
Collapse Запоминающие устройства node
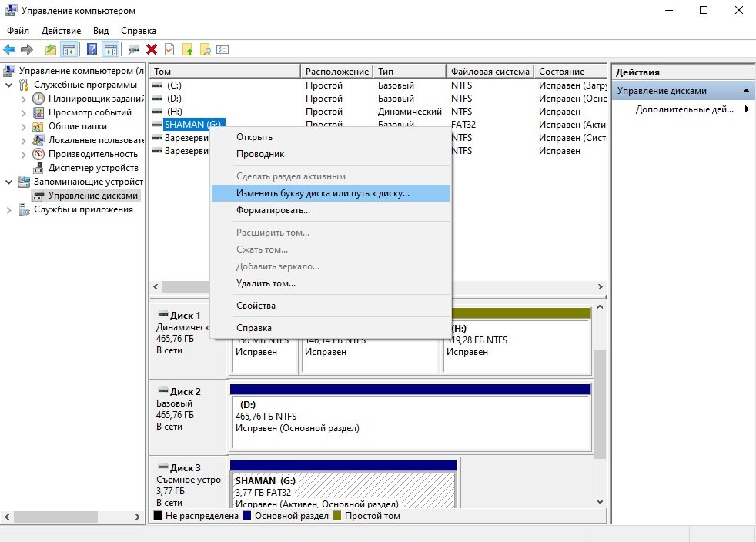8,182
